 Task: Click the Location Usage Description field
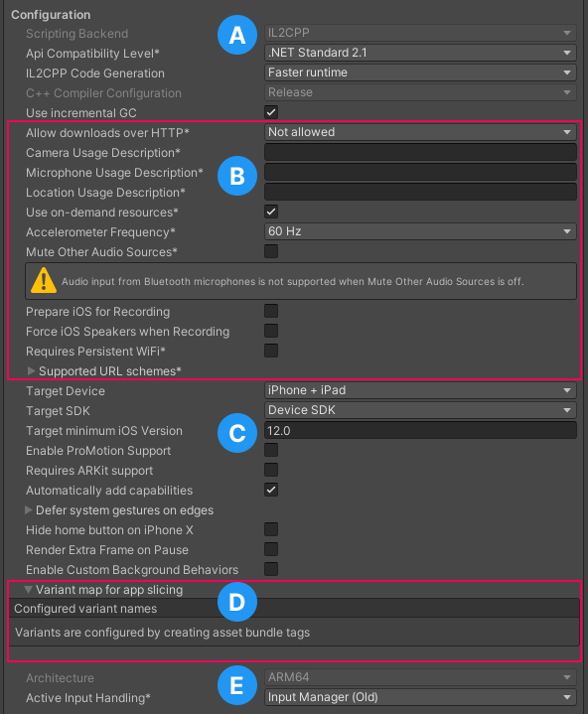420,192
